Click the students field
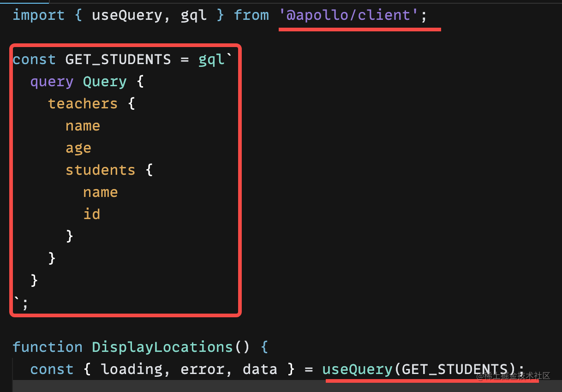Viewport: 562px width, 392px height. tap(100, 170)
